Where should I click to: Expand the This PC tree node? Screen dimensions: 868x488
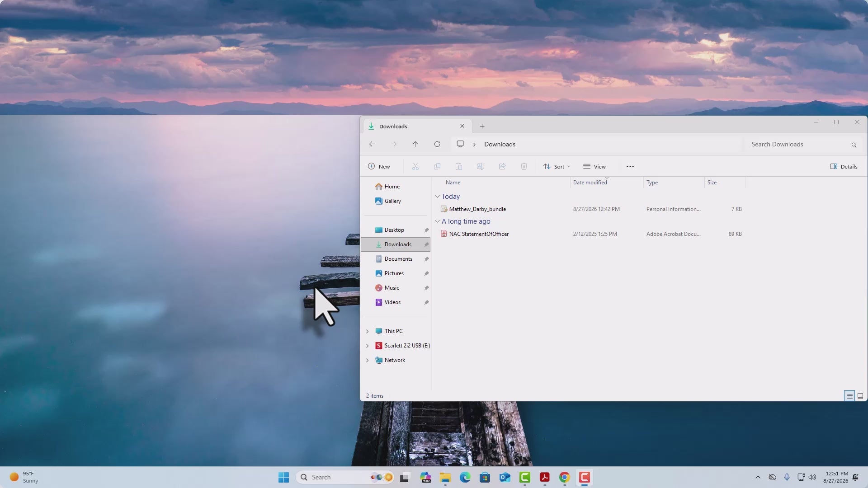368,331
